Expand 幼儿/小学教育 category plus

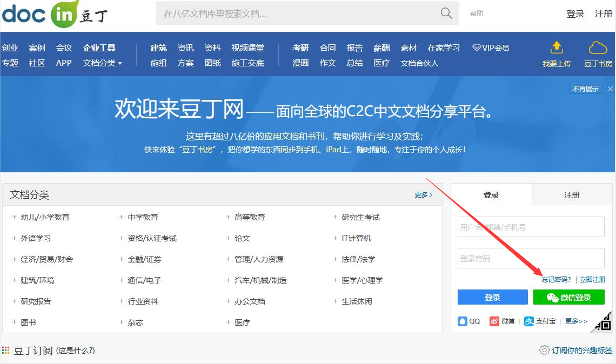pyautogui.click(x=14, y=217)
